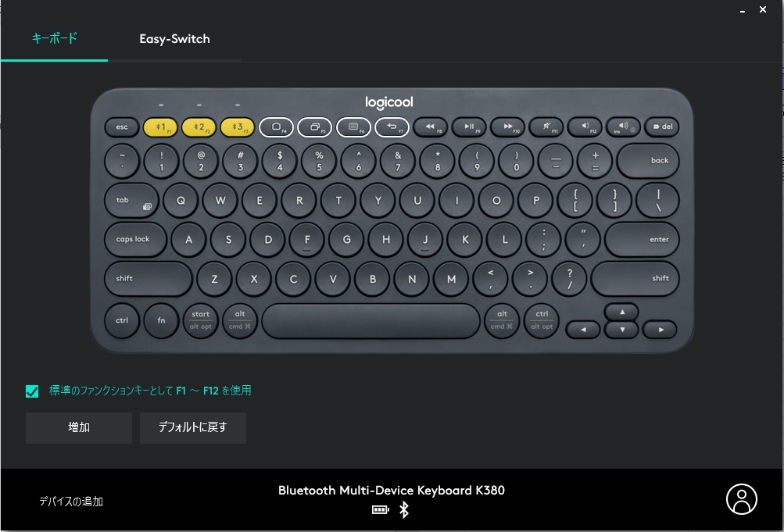Switch to the Easy-Switch tab

(x=174, y=39)
